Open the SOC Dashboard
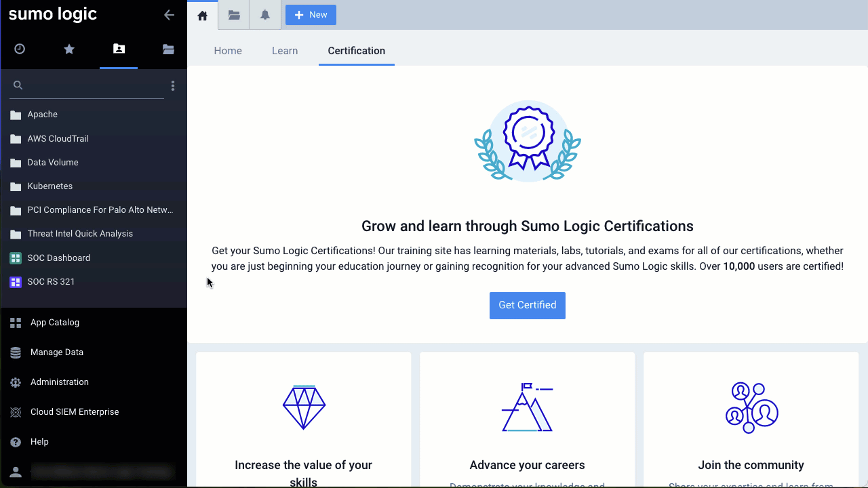Viewport: 868px width, 488px height. (58, 258)
